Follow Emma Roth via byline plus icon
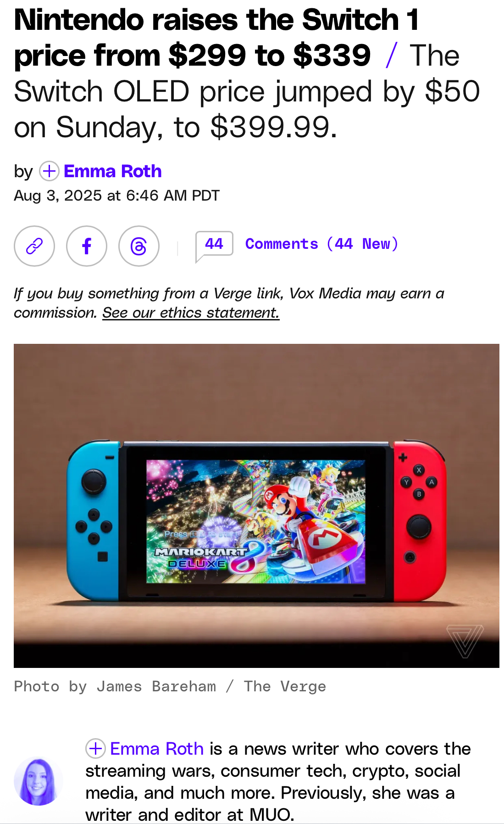504x824 pixels. point(49,171)
